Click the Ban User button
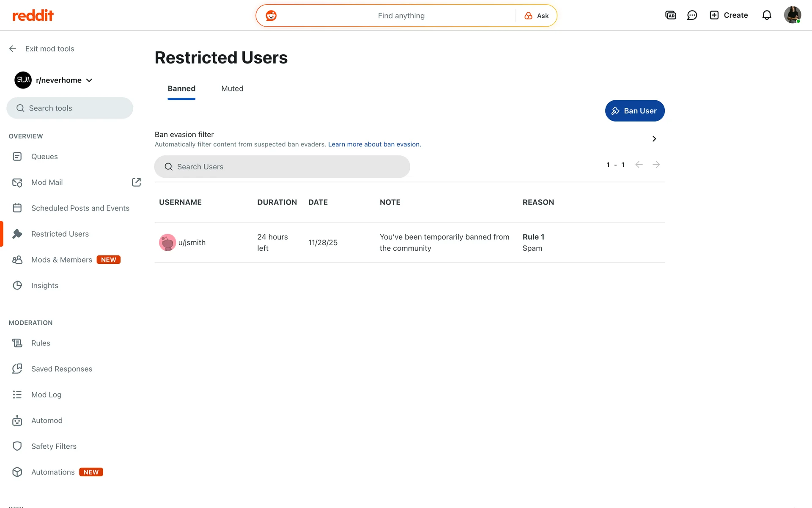Viewport: 812px width, 508px height. coord(634,111)
